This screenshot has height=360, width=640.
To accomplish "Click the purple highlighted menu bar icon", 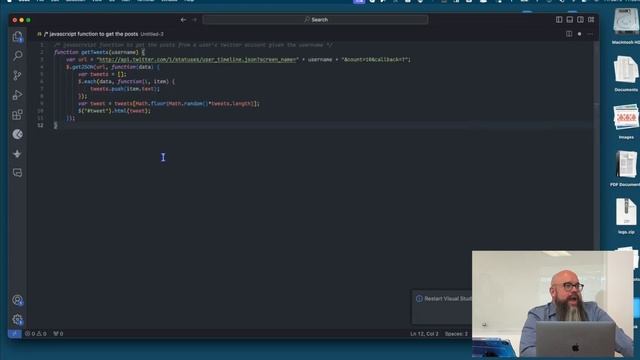I will (x=359, y=2).
